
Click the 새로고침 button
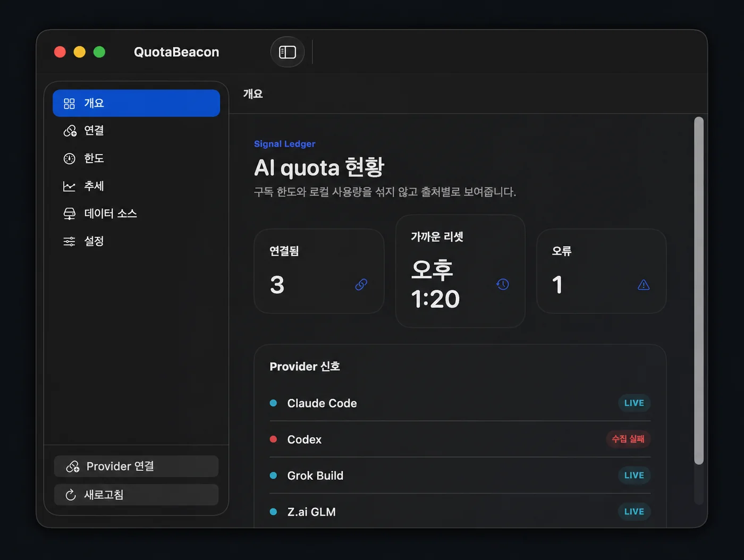coord(136,495)
